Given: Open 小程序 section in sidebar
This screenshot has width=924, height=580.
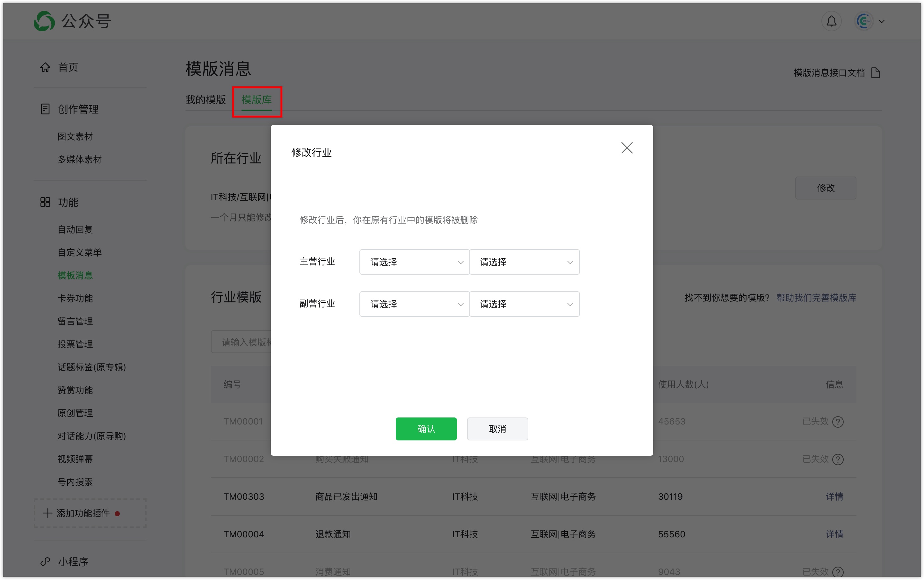Looking at the screenshot, I should pyautogui.click(x=73, y=562).
